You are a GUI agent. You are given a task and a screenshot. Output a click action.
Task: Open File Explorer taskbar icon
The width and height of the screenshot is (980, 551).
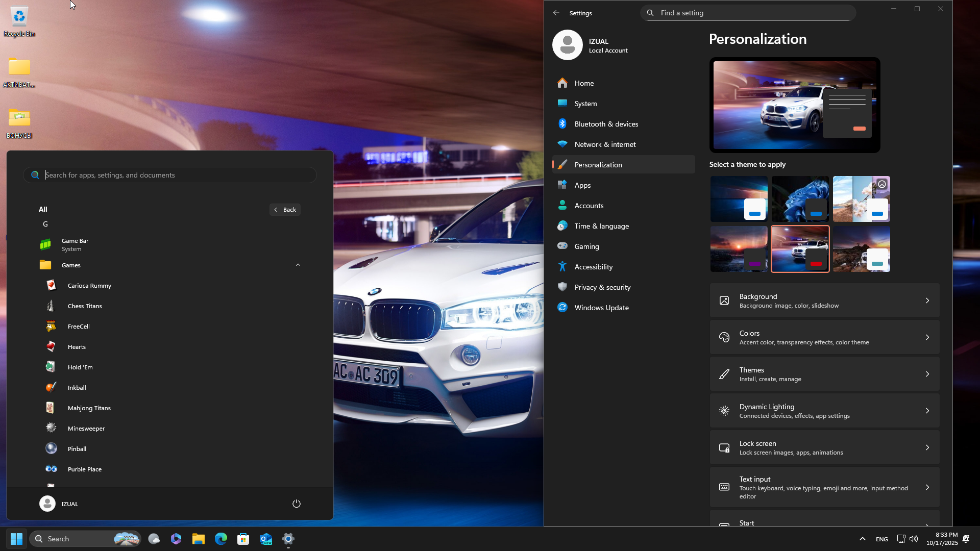click(x=198, y=539)
